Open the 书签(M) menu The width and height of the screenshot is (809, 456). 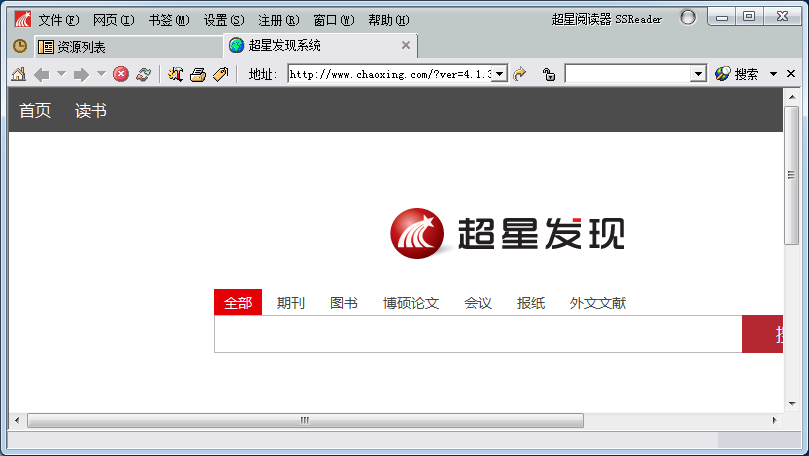pos(169,20)
